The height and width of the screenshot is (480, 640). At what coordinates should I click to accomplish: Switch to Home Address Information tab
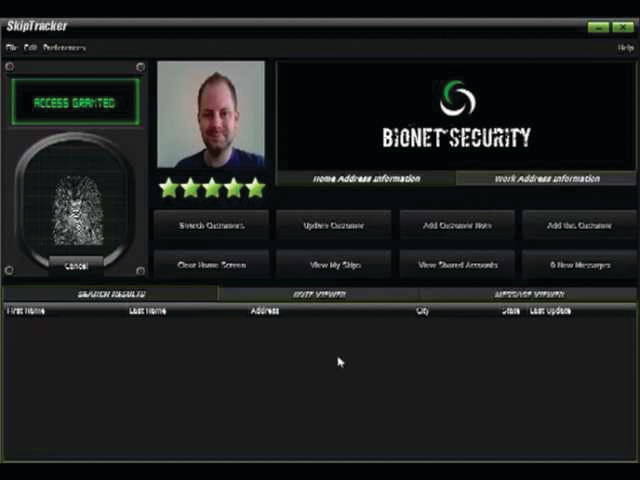coord(366,178)
